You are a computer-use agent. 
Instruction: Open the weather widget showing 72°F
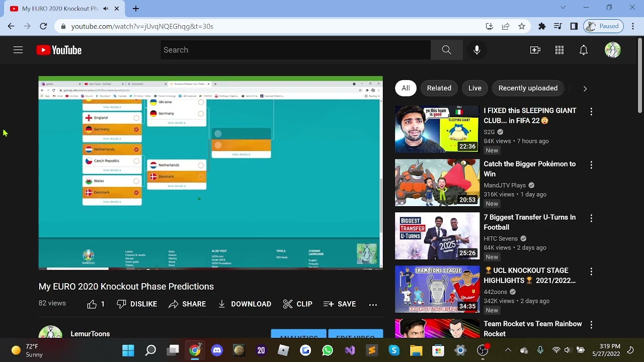click(28, 350)
